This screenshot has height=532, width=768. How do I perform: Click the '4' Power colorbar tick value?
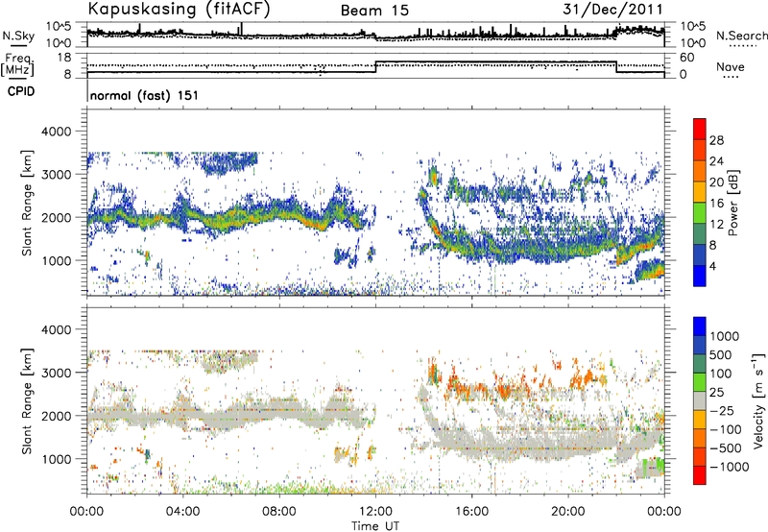(713, 266)
